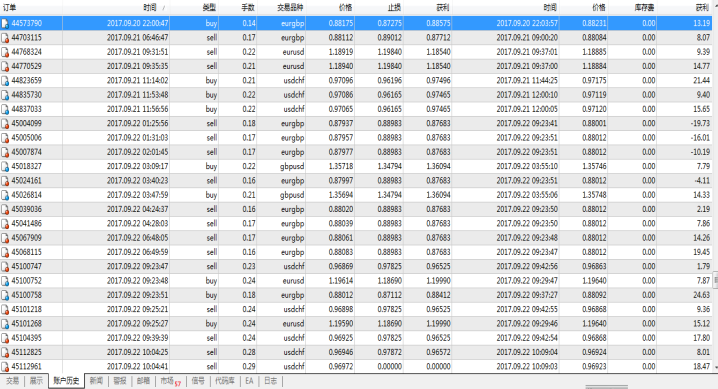Image resolution: width=718 pixels, height=389 pixels.
Task: Click open time 2017.09.21 06:46:47
Action: pos(137,38)
